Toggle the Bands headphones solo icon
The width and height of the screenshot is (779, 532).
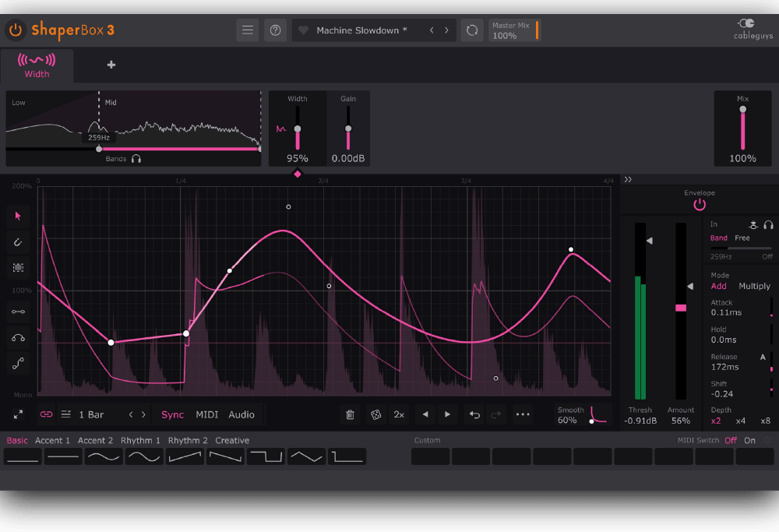coord(136,159)
